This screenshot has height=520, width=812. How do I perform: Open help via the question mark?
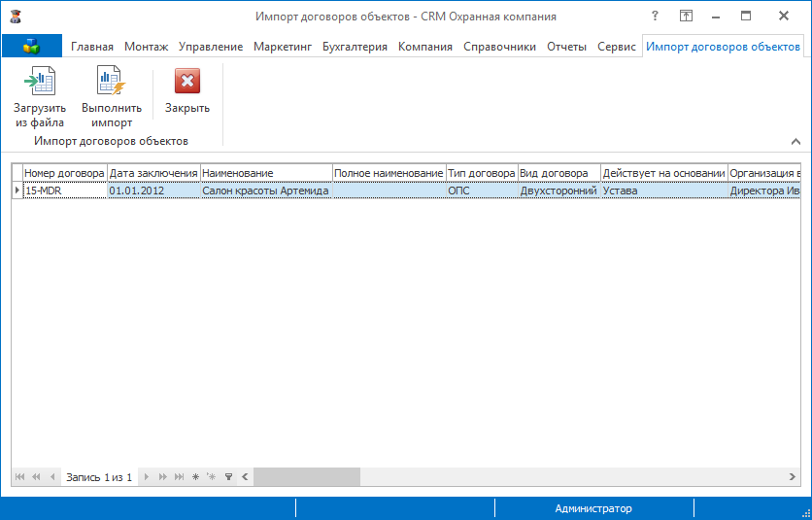(x=655, y=17)
